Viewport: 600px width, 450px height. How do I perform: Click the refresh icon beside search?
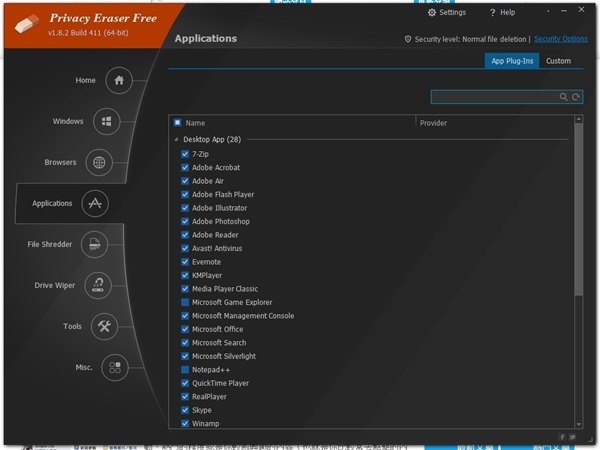(576, 97)
